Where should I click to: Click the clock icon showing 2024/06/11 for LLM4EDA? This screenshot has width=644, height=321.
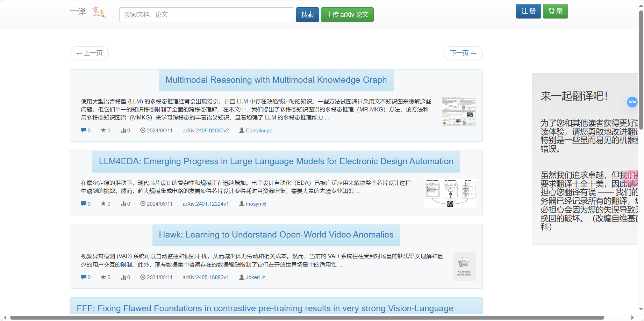point(142,204)
